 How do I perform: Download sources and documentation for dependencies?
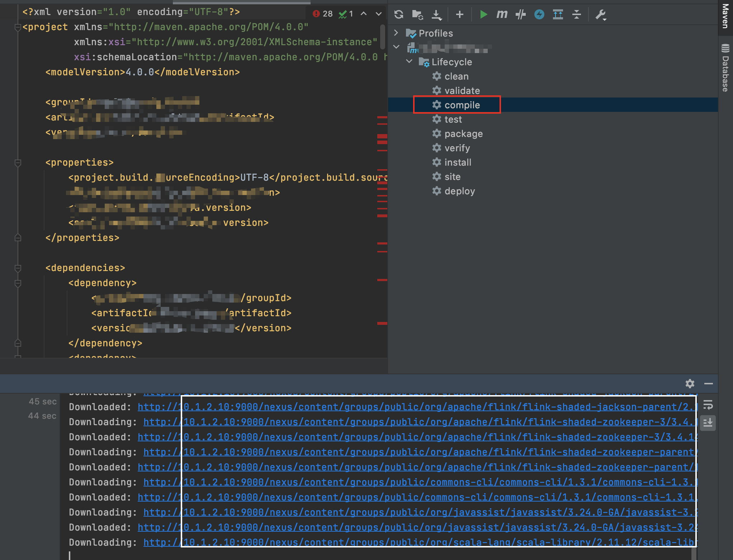[437, 14]
